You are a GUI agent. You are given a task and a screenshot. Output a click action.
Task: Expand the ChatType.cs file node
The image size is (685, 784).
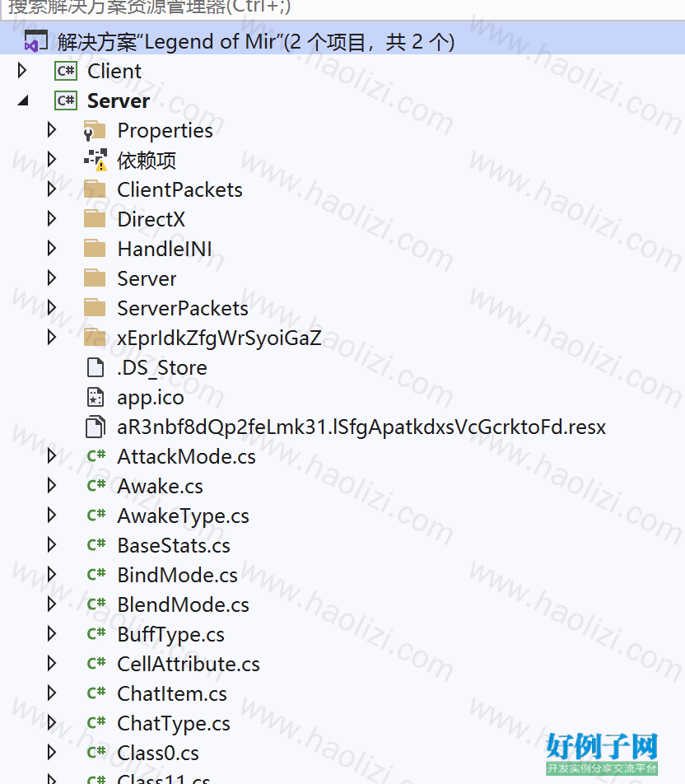(52, 722)
